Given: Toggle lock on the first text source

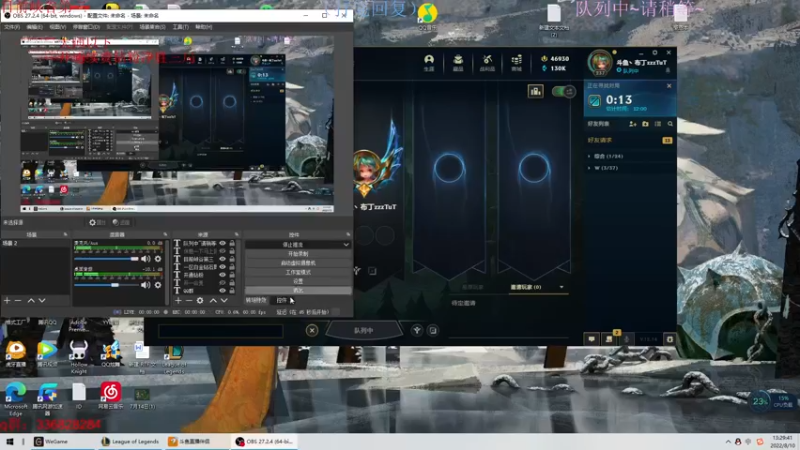Looking at the screenshot, I should click(232, 243).
